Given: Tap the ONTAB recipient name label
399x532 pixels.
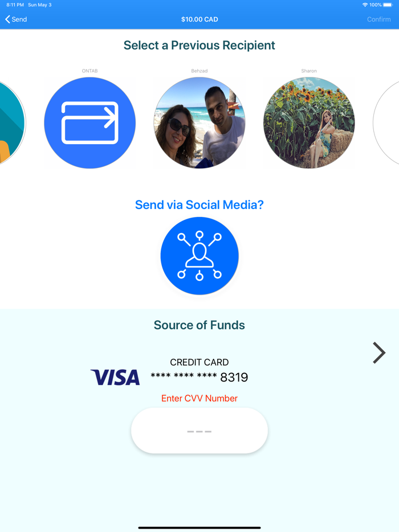Looking at the screenshot, I should coord(89,71).
